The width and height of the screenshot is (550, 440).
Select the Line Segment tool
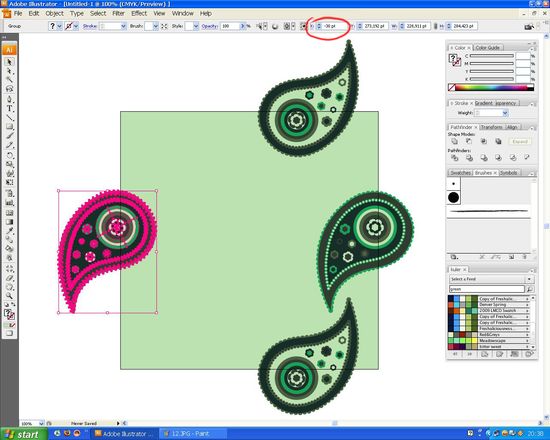[x=9, y=118]
